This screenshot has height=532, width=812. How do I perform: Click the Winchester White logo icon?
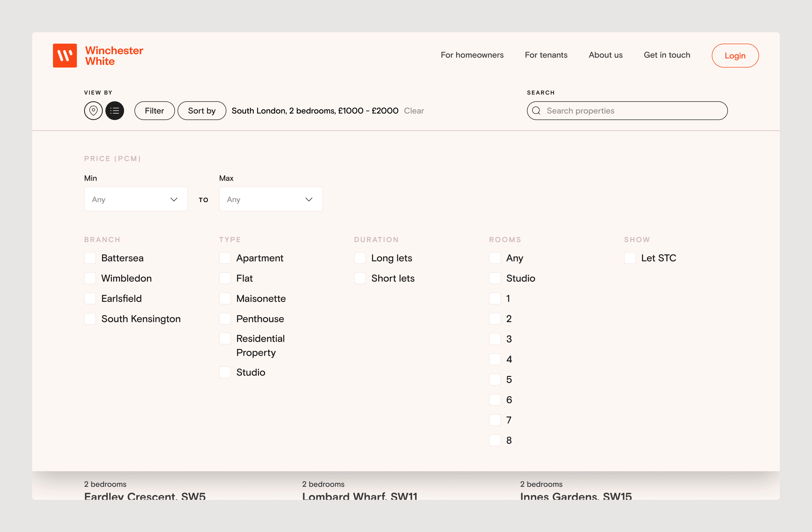click(65, 55)
